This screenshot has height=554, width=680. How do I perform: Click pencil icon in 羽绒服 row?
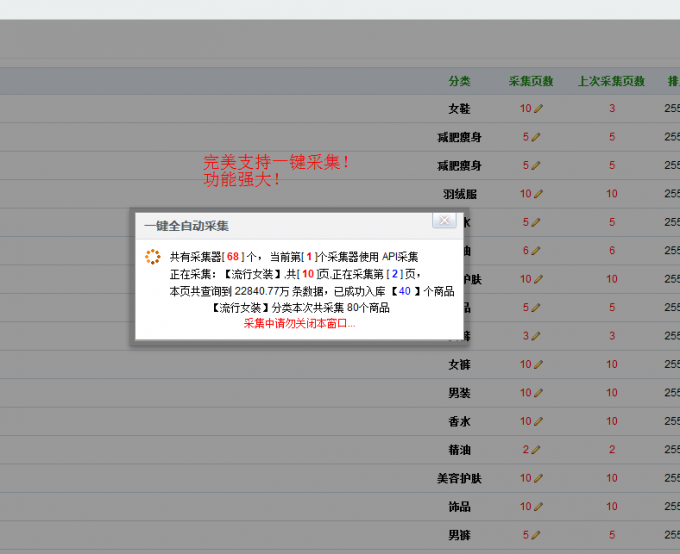click(538, 193)
